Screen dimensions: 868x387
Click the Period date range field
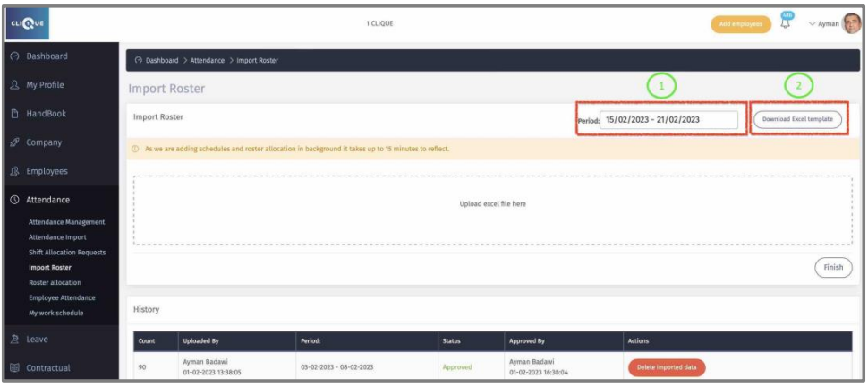(668, 119)
